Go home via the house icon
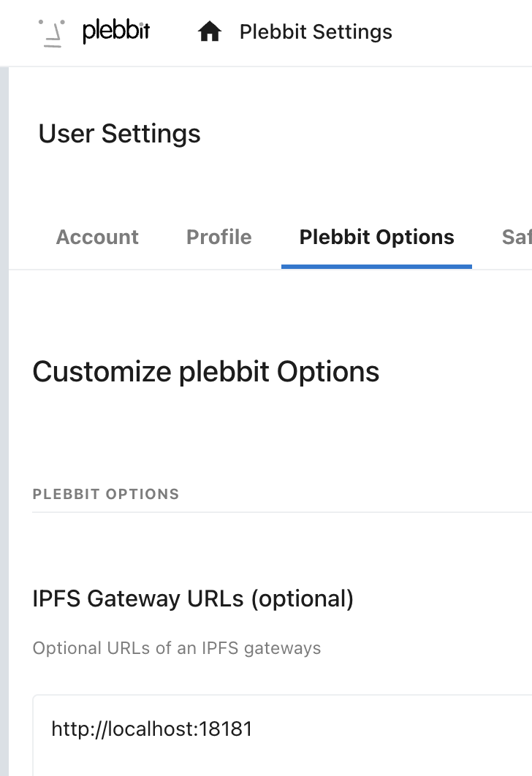The image size is (532, 776). (210, 32)
